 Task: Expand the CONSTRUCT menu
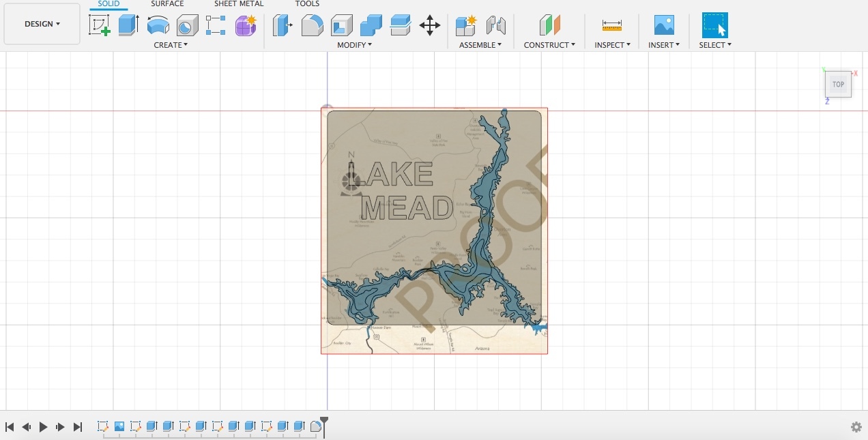[x=549, y=45]
